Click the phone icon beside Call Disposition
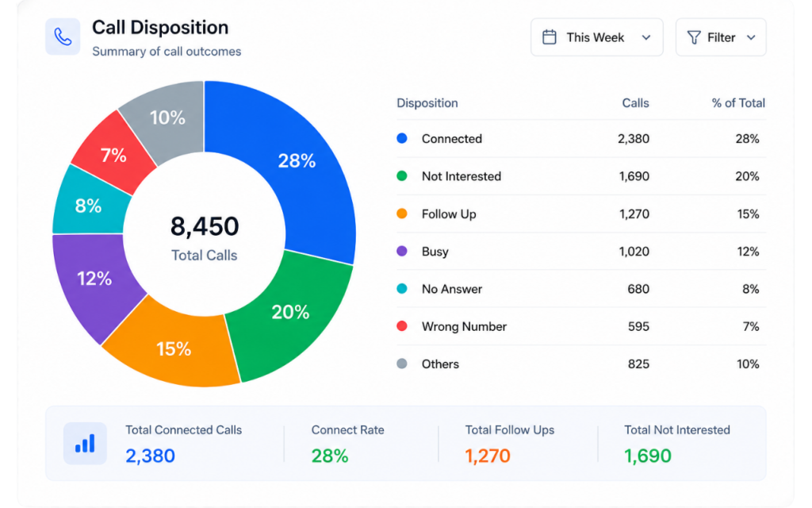Viewport: 812px width, 508px height. click(x=63, y=37)
